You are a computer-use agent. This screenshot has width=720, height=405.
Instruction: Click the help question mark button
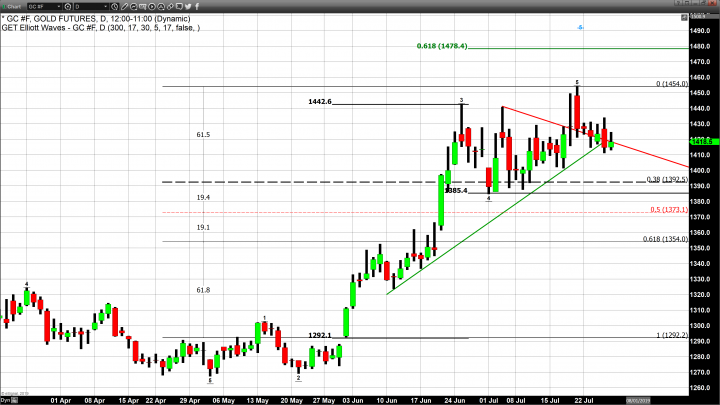coord(677,3)
